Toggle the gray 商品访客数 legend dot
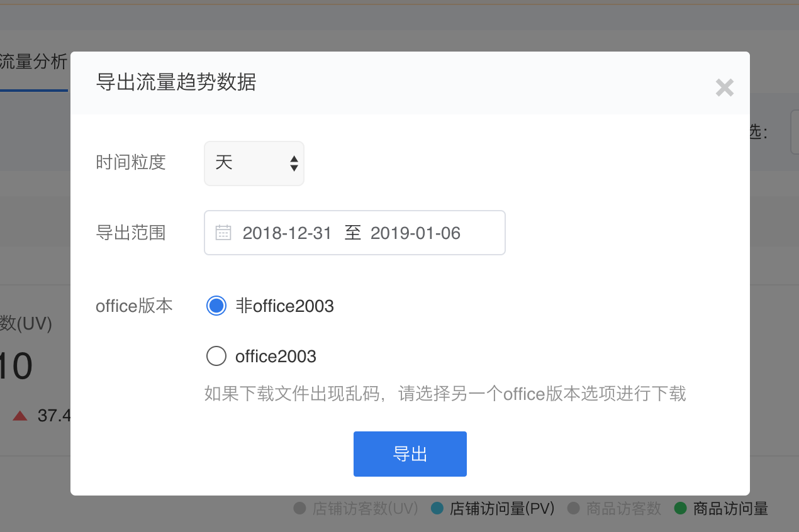799x532 pixels. click(x=573, y=508)
